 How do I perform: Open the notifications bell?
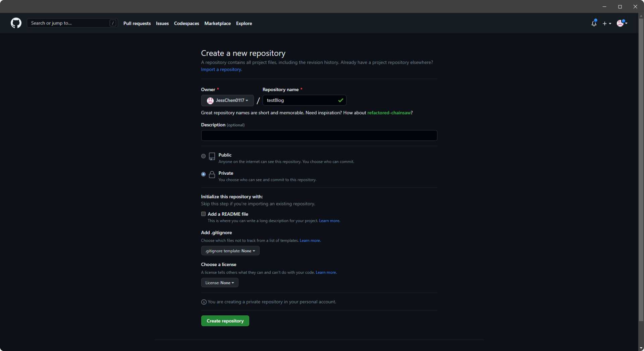coord(594,23)
